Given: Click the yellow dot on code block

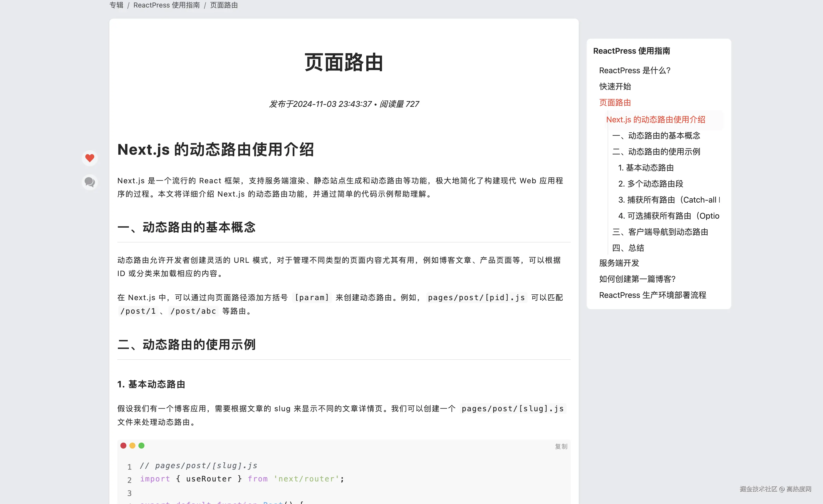Looking at the screenshot, I should tap(132, 446).
